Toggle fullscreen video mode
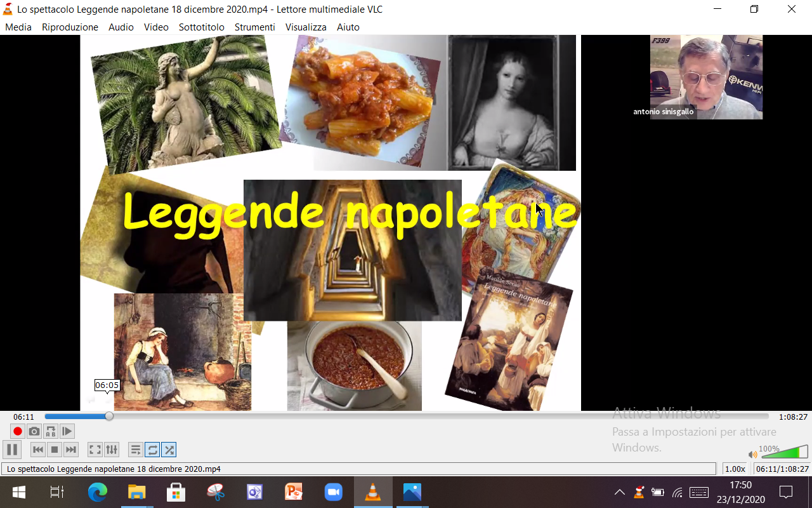Viewport: 812px width, 508px height. (95, 450)
